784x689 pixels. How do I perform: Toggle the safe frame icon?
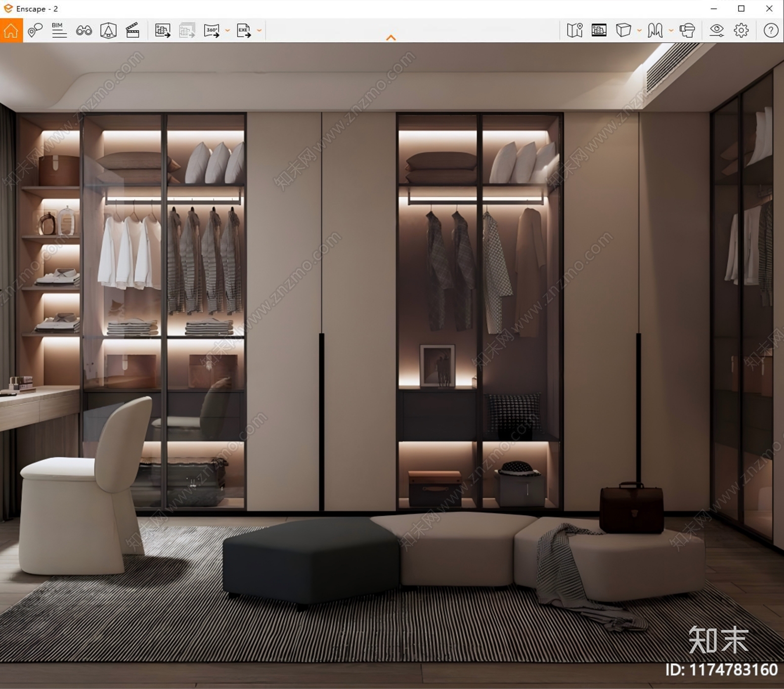click(599, 30)
